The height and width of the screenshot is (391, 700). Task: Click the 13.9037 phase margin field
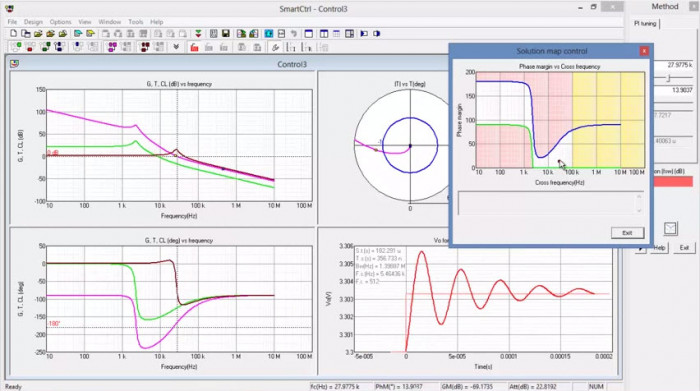673,90
